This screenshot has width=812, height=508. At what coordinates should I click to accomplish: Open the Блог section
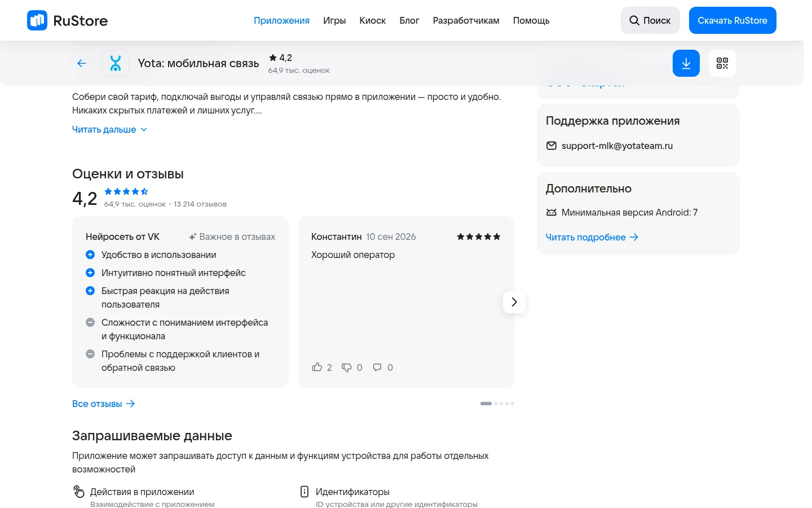pos(409,20)
